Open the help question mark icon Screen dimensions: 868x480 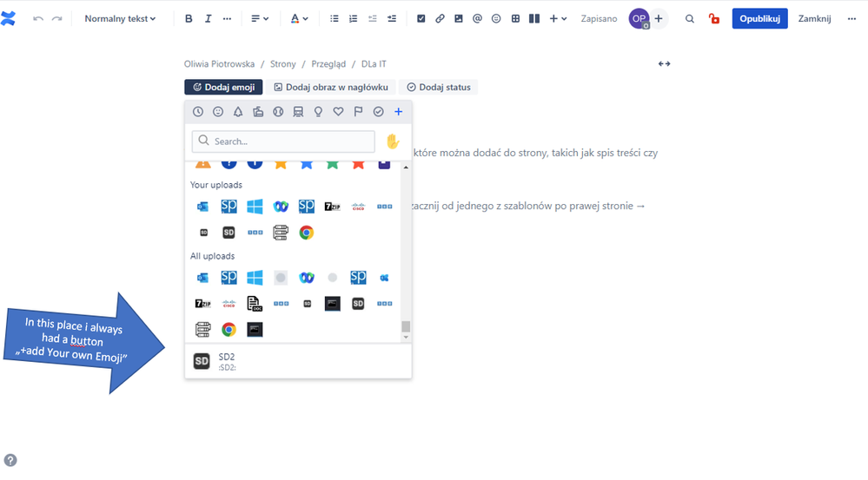(x=10, y=460)
